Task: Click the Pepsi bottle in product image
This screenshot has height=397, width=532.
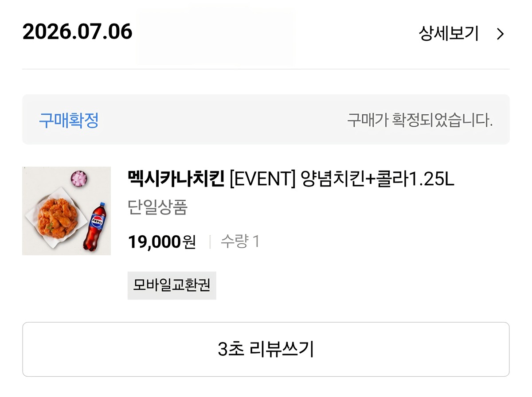Action: click(94, 227)
